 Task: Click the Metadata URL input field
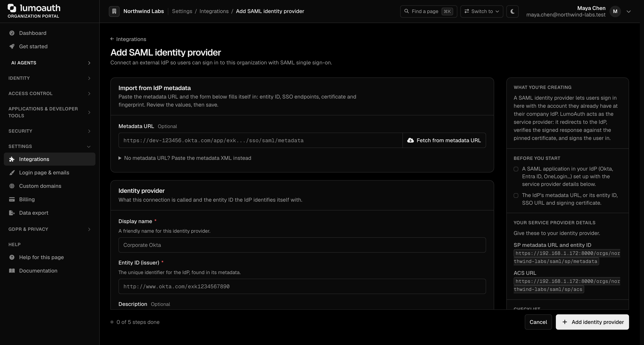click(x=260, y=140)
